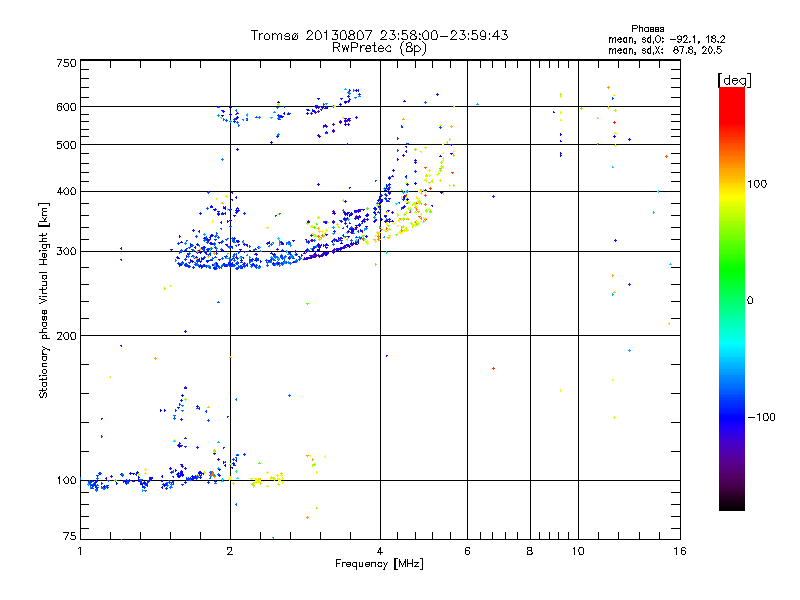
Task: Click the y-axis tick label '100'
Action: point(66,481)
